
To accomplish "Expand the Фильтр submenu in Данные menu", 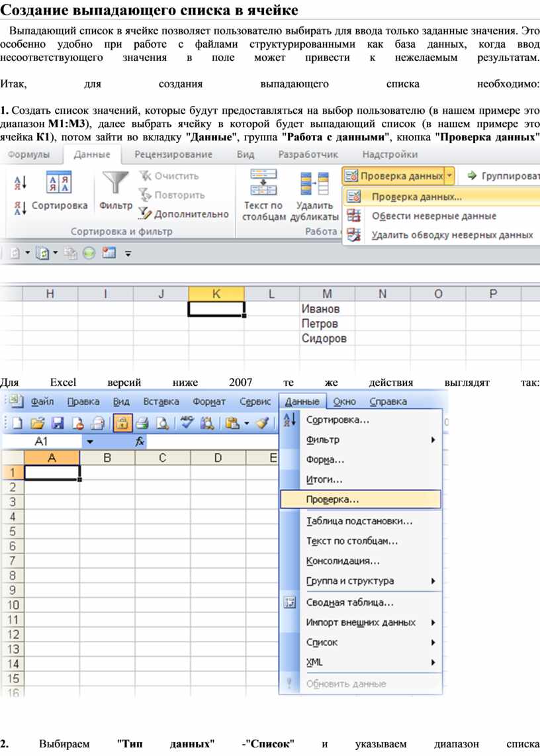I will (433, 440).
